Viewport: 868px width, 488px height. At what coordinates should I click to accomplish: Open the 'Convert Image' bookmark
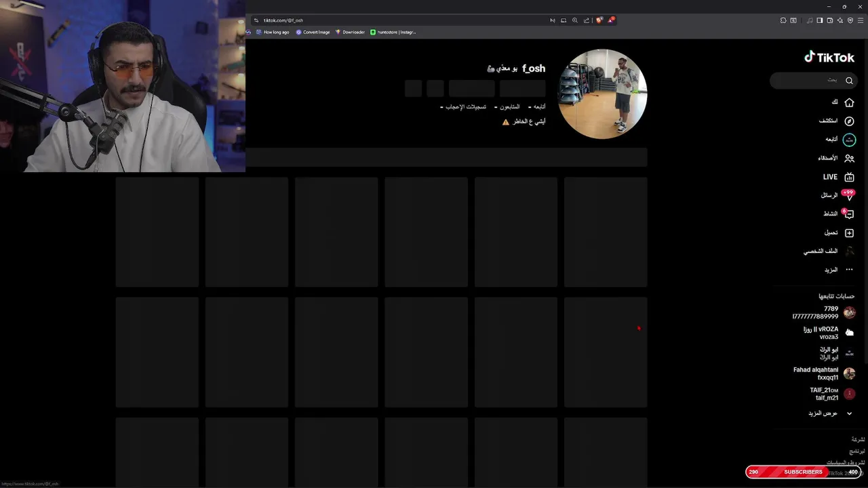point(313,32)
